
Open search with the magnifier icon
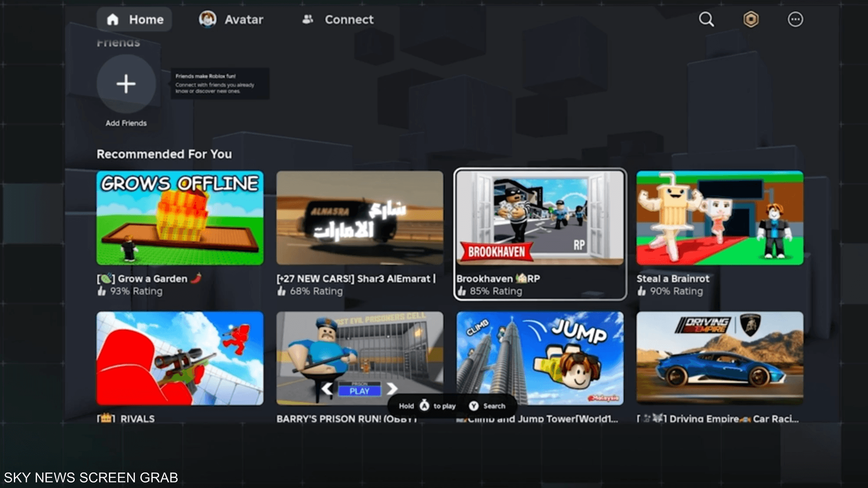click(706, 19)
